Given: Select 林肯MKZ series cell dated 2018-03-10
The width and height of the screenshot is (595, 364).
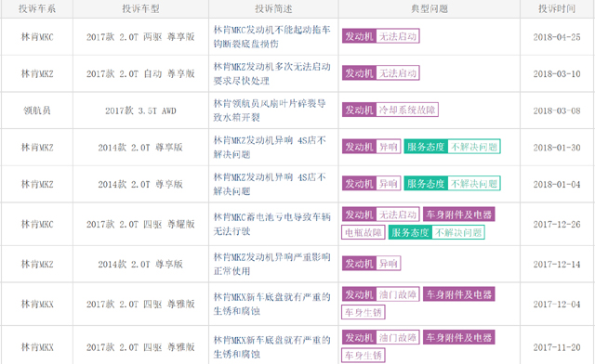Looking at the screenshot, I should [37, 73].
